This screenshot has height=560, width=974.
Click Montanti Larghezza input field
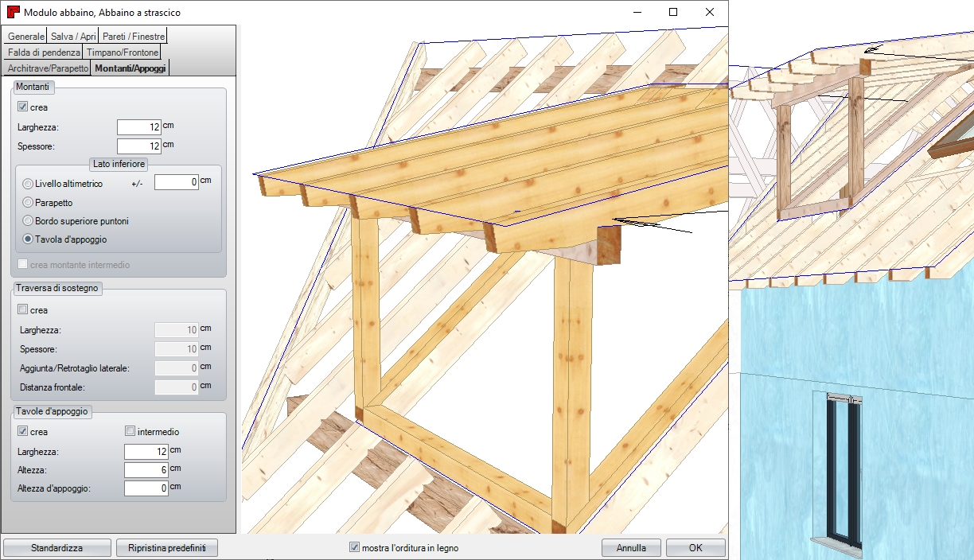pos(138,127)
